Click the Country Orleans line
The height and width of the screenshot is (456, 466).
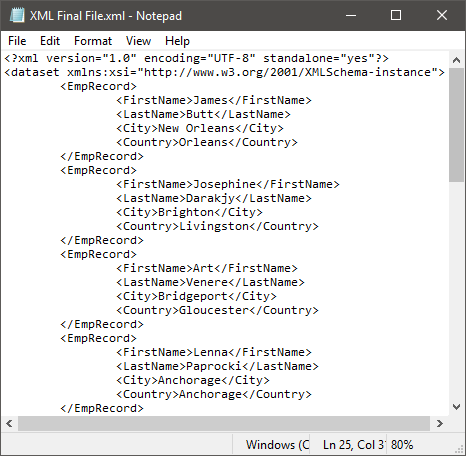pos(207,142)
